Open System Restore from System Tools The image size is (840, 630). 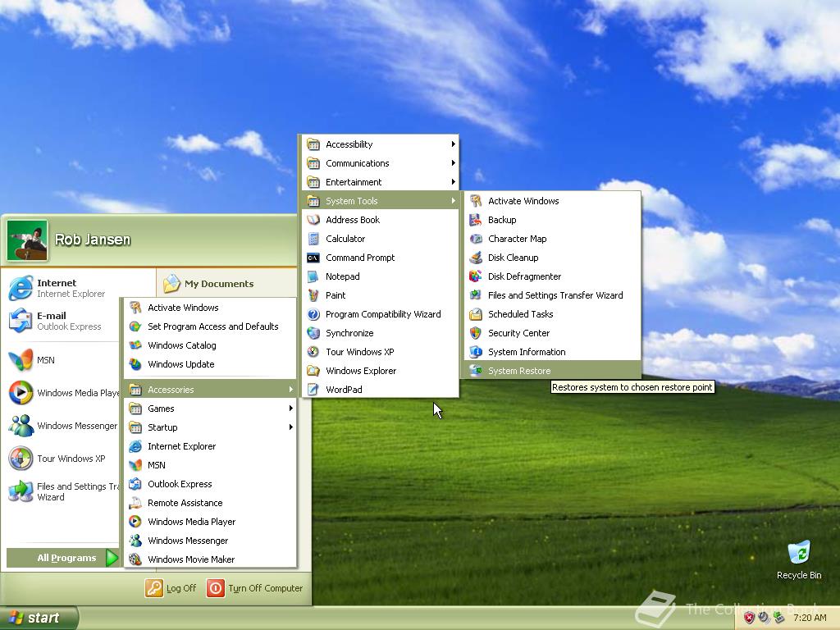click(x=550, y=371)
